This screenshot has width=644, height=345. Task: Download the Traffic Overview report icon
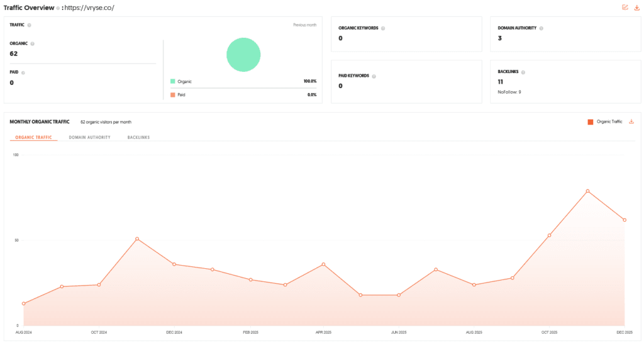point(636,8)
